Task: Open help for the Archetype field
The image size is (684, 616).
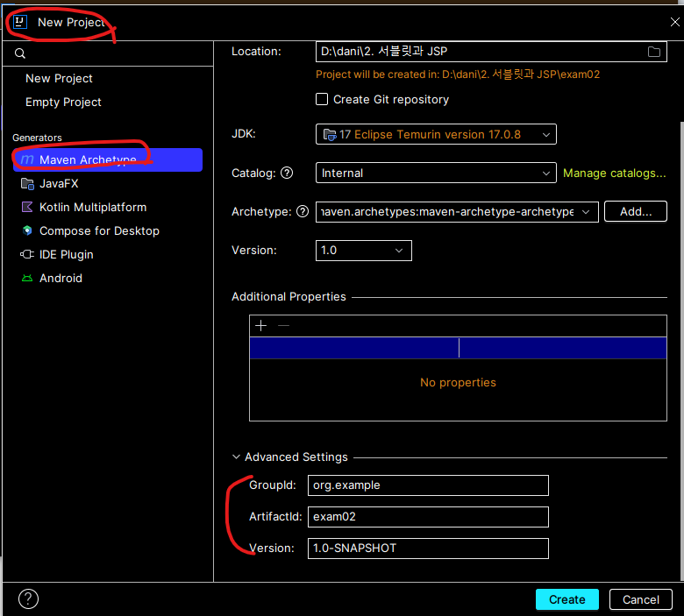Action: 303,211
